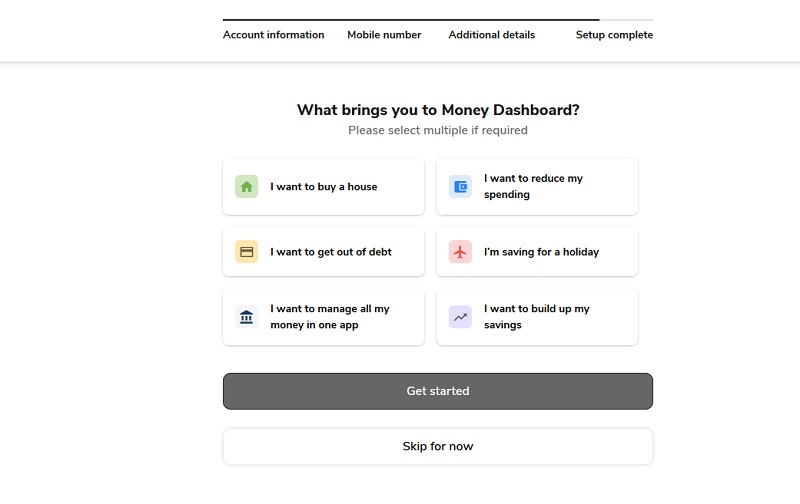Image resolution: width=800 pixels, height=504 pixels.
Task: Open the Mobile number step
Action: point(384,35)
